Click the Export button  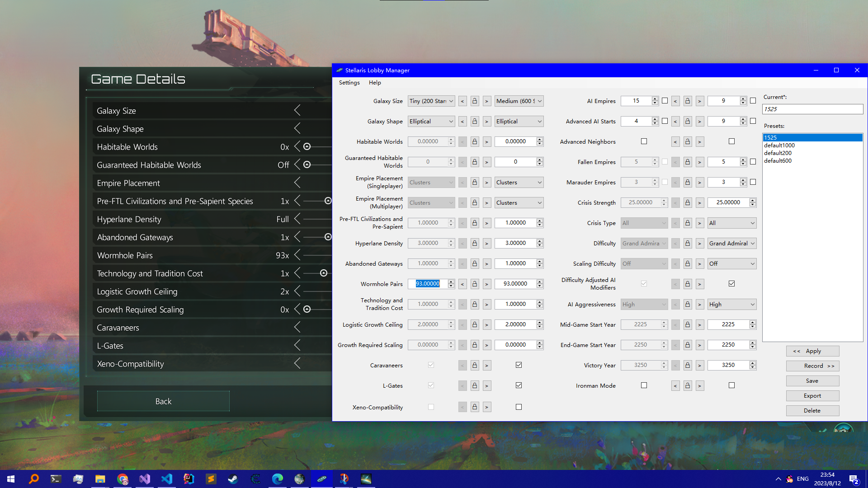(812, 396)
